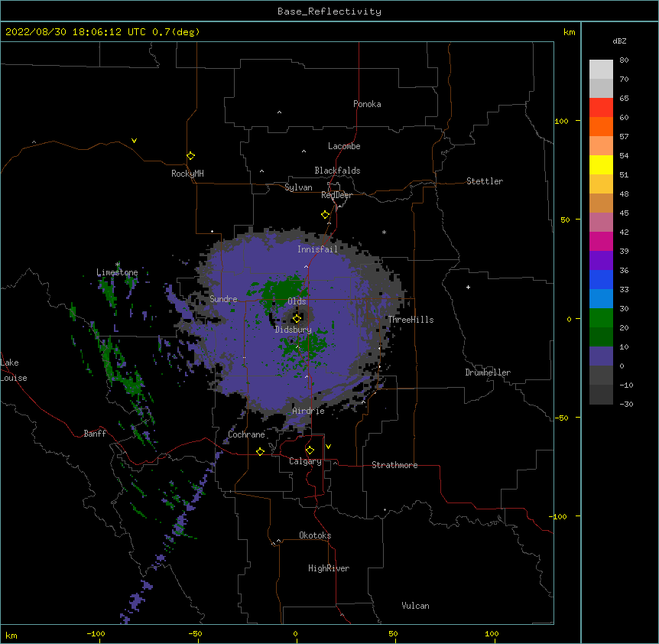Click the ThreeHills label
This screenshot has height=644, width=659.
(x=411, y=320)
